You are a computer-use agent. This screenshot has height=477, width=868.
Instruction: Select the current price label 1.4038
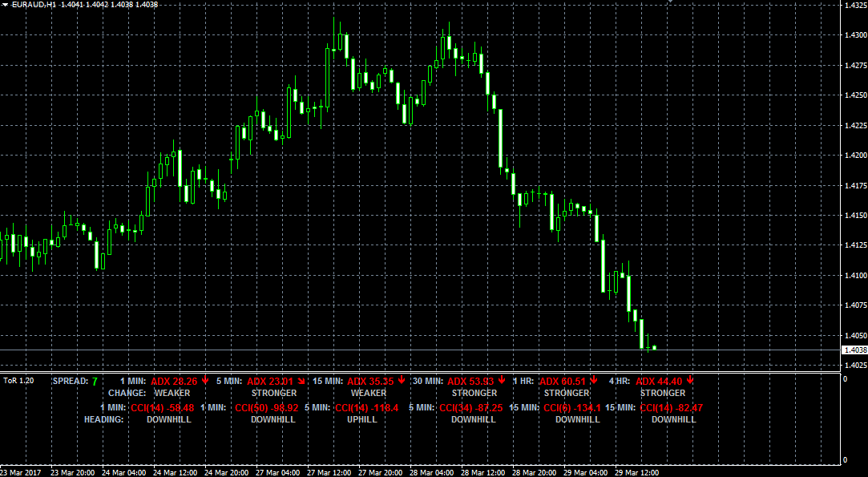tap(854, 350)
